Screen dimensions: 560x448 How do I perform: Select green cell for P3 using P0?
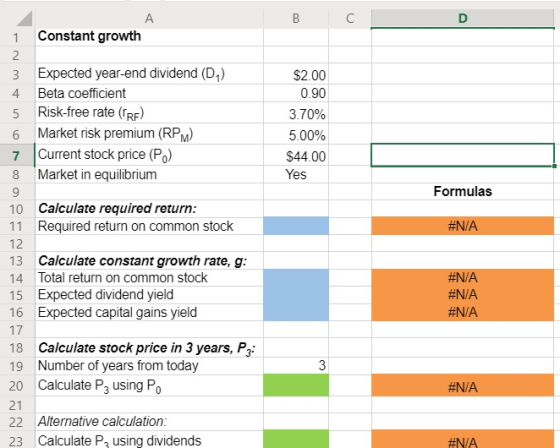pyautogui.click(x=296, y=385)
